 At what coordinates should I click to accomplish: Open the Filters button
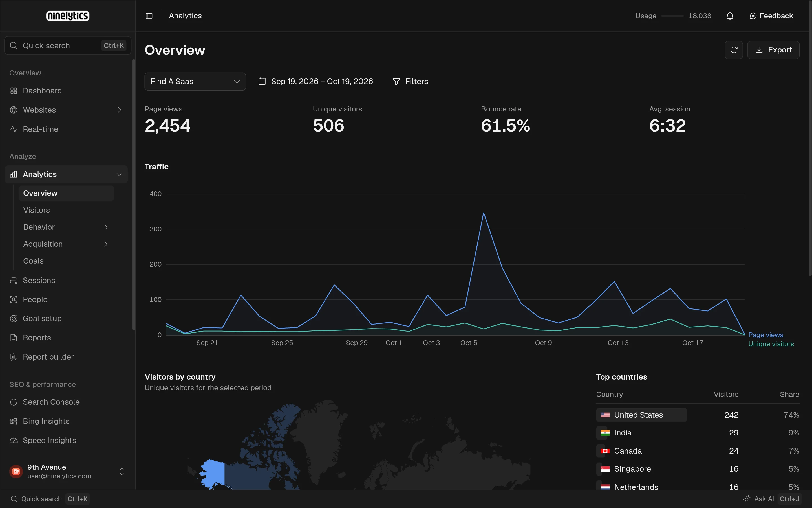point(410,81)
